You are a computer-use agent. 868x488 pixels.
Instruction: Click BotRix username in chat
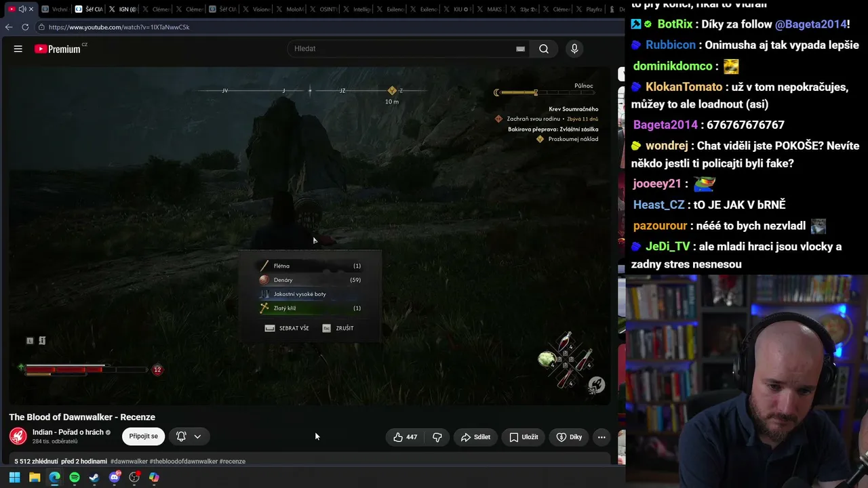675,24
